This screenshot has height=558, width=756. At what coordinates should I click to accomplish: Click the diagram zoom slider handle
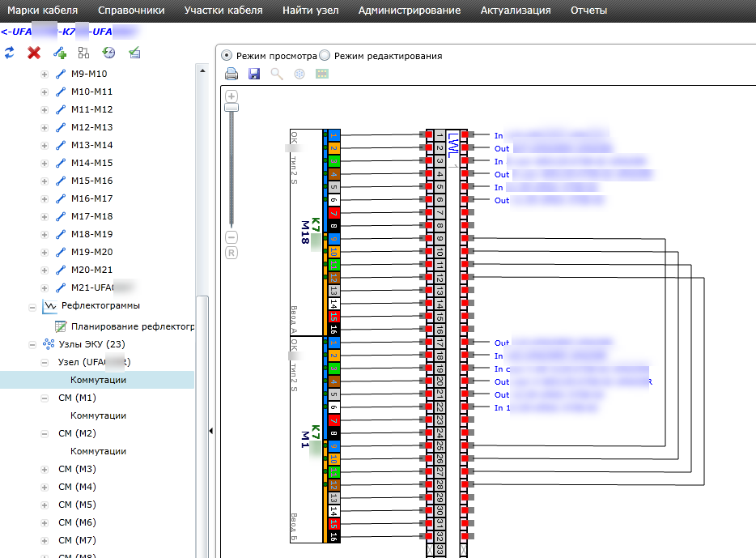point(231,108)
